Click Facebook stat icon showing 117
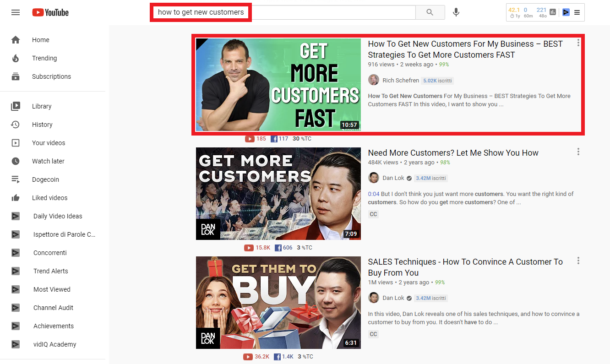This screenshot has height=364, width=610. (274, 139)
